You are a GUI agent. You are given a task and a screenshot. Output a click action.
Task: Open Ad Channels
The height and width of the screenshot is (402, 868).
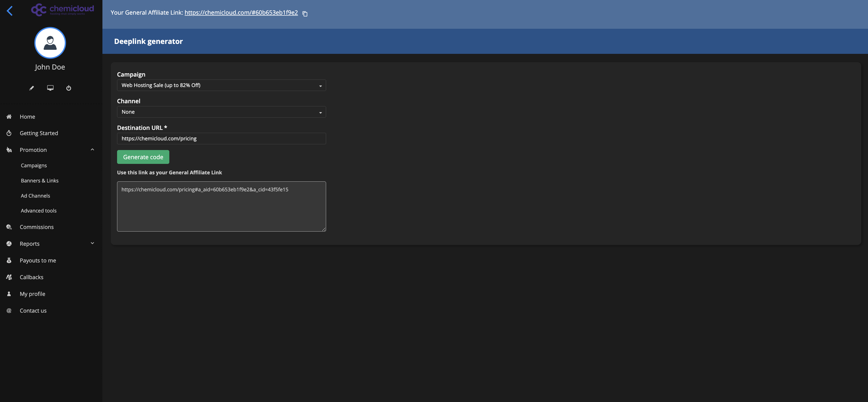pos(35,196)
